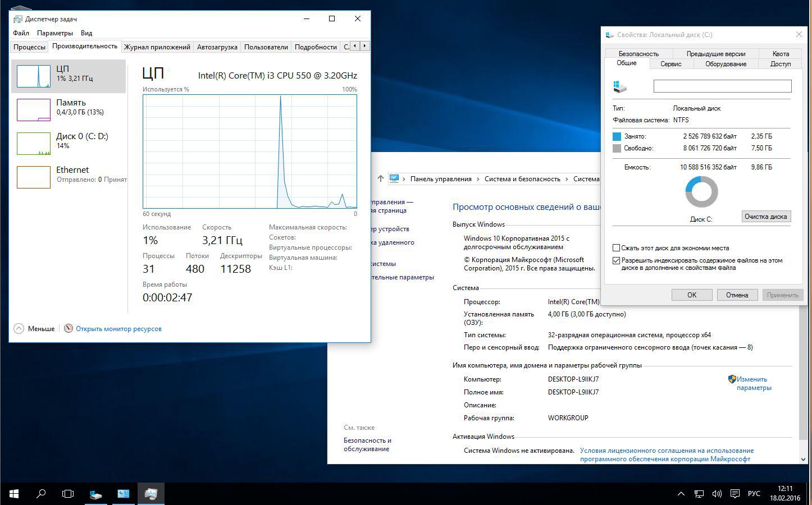Show hidden tray icons arrow
This screenshot has width=812, height=505.
point(681,494)
